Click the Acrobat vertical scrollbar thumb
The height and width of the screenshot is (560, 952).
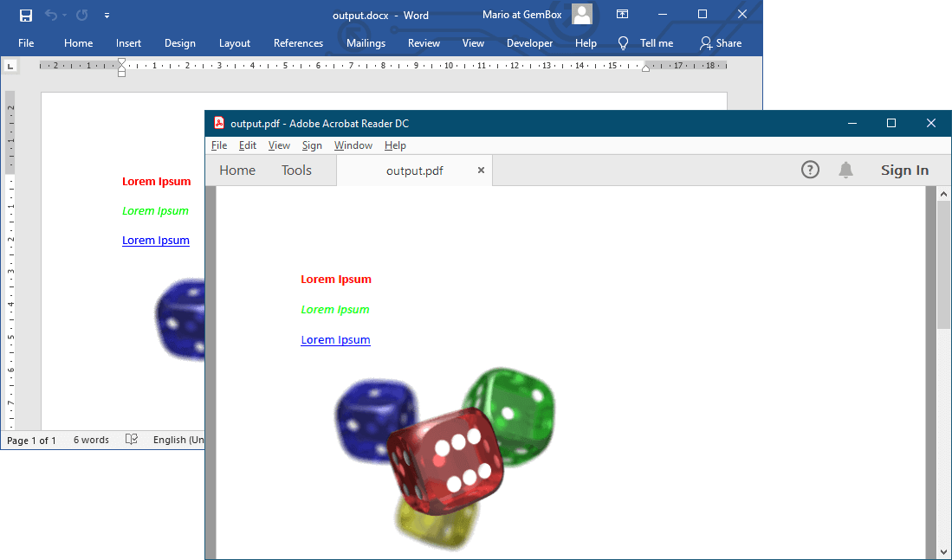tap(943, 264)
